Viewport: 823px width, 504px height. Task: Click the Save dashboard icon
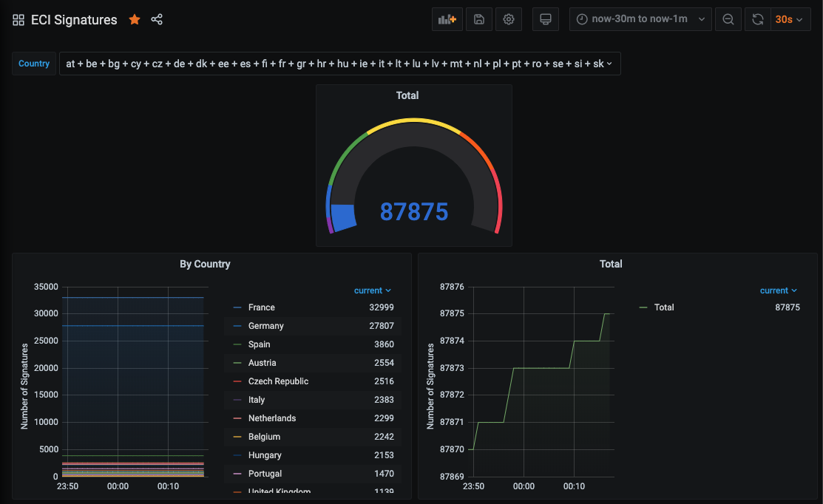[478, 19]
